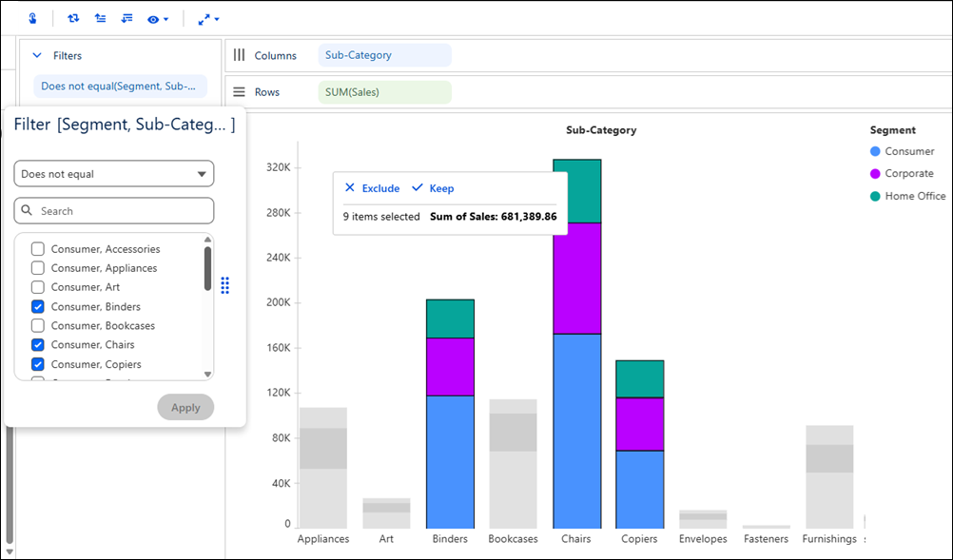
Task: Click Exclude in the tooltip
Action: click(x=380, y=188)
